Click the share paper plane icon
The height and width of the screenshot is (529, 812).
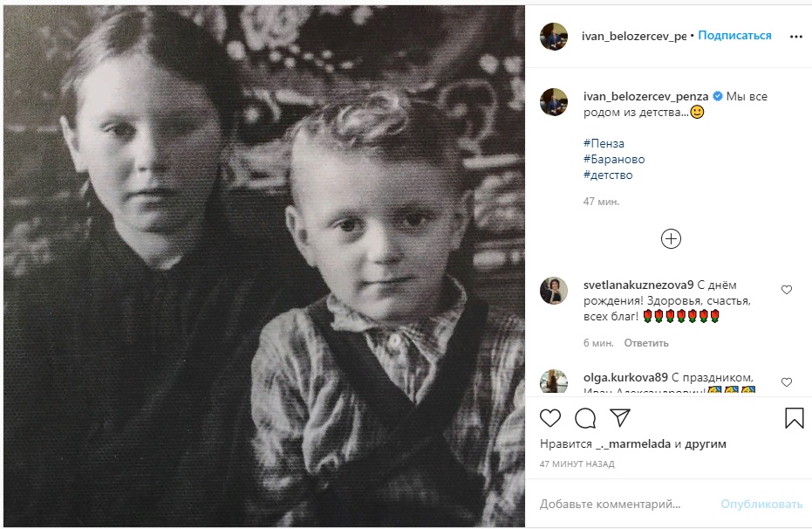click(x=620, y=418)
